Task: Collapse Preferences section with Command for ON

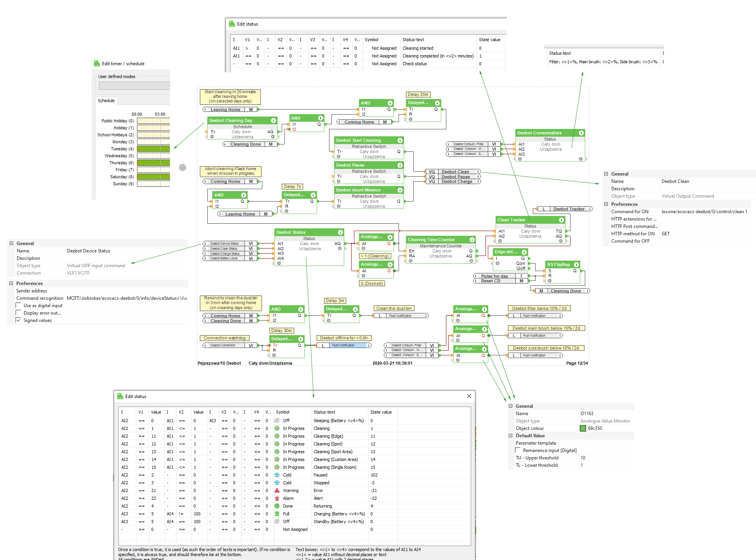Action: click(606, 204)
